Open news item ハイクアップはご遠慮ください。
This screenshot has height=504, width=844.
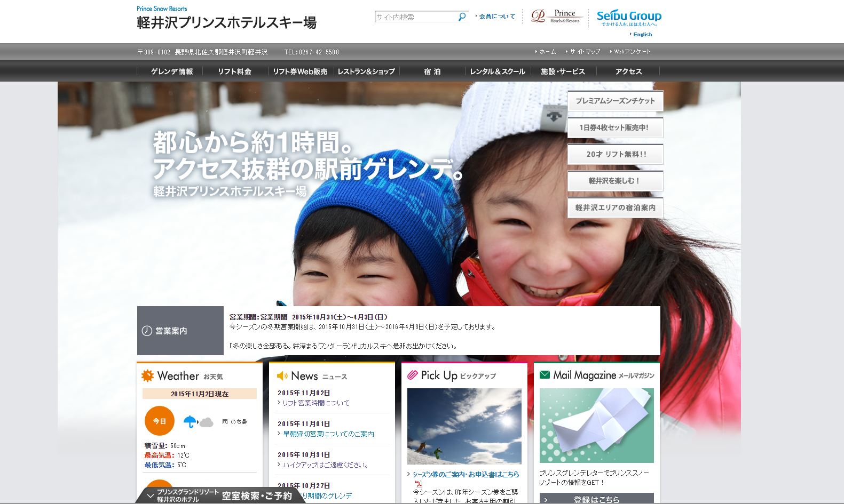tap(326, 465)
